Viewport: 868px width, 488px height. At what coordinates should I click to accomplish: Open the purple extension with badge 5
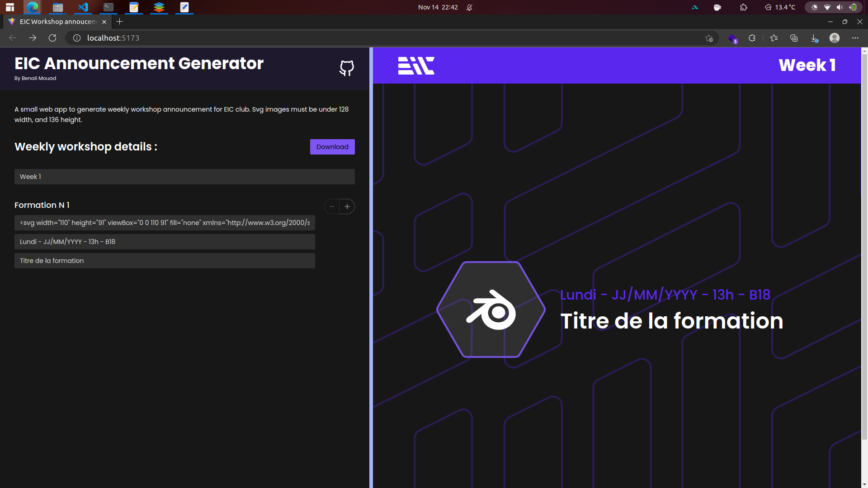tap(732, 38)
